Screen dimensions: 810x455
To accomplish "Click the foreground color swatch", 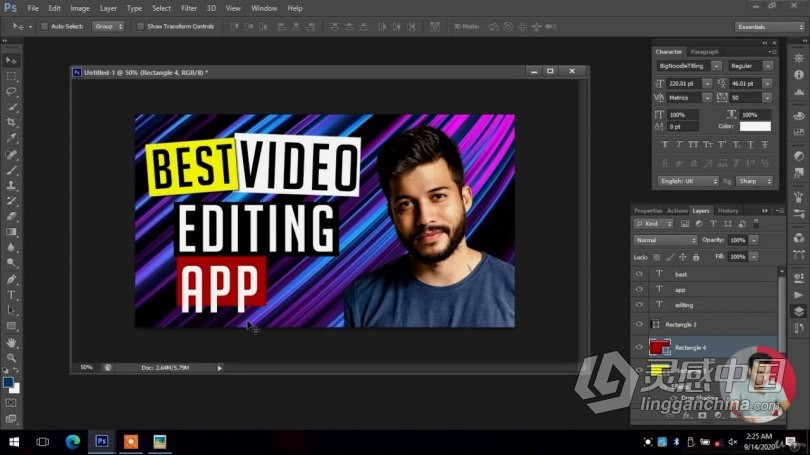I will pos(8,383).
